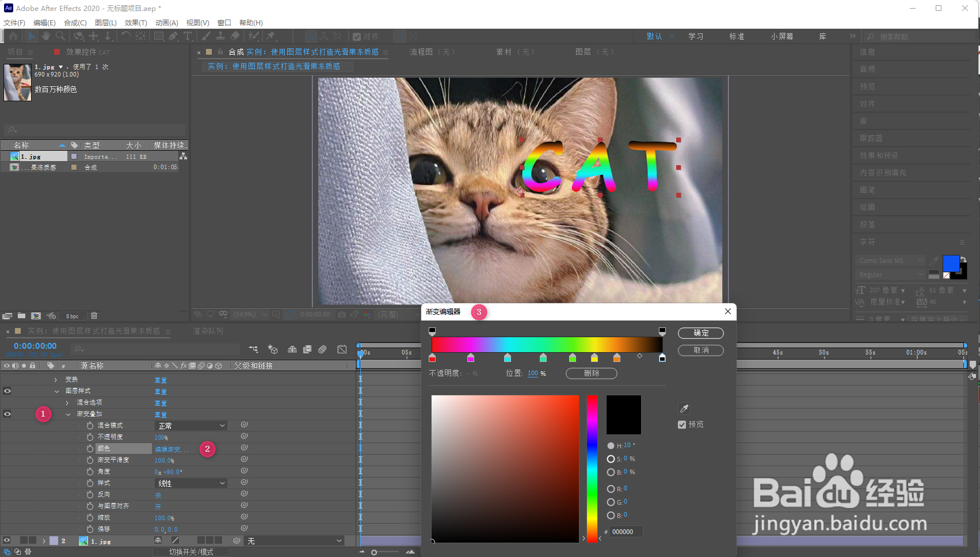Open the 混合模式 dropdown showing 正常

click(191, 426)
